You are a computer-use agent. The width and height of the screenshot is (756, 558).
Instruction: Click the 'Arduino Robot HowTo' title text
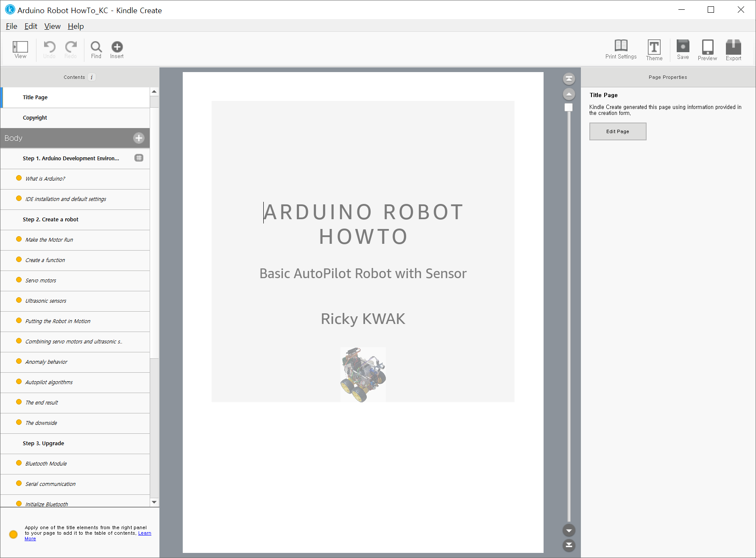coord(363,224)
